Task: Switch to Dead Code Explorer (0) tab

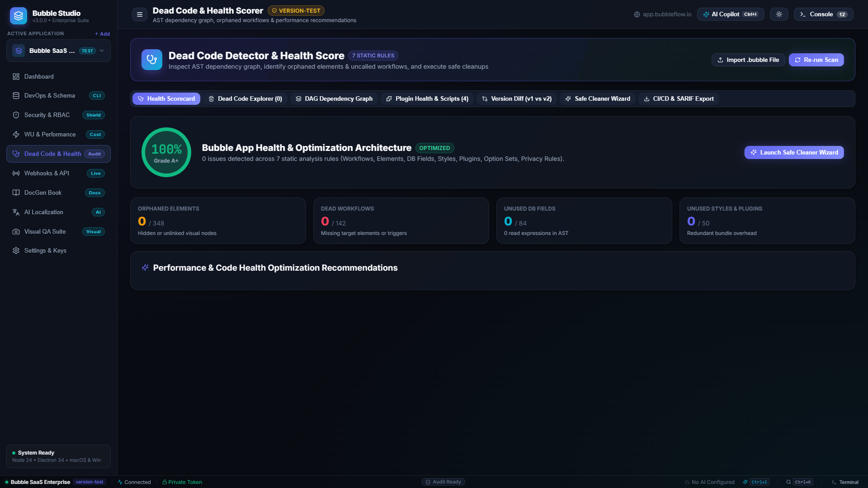Action: click(x=245, y=99)
